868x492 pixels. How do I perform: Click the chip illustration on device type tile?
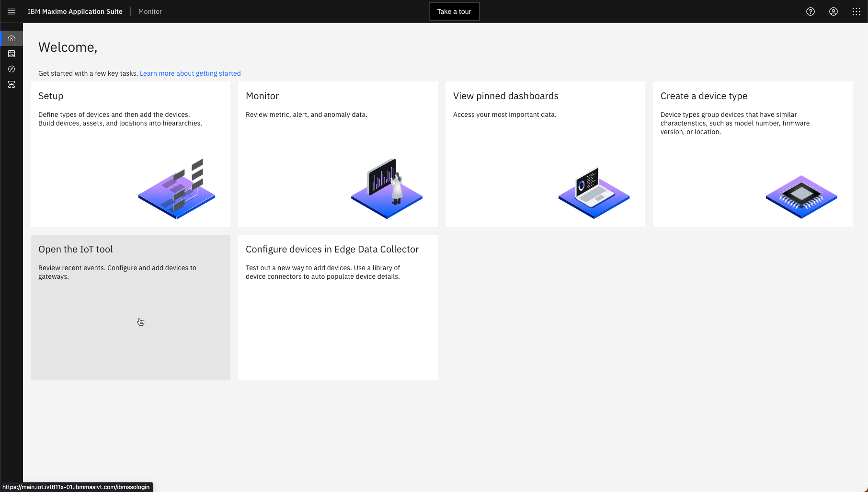[801, 197]
